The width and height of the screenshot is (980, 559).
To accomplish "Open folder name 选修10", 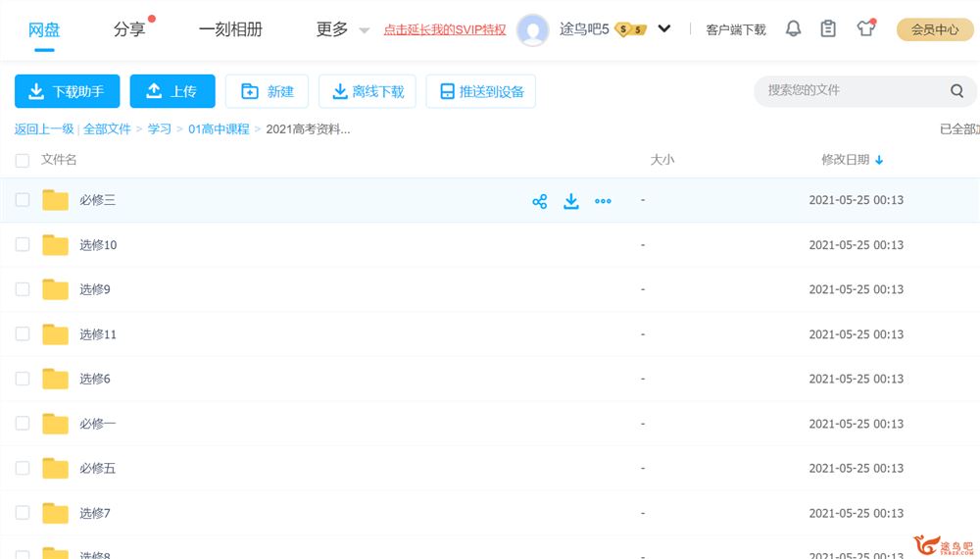I will 98,245.
